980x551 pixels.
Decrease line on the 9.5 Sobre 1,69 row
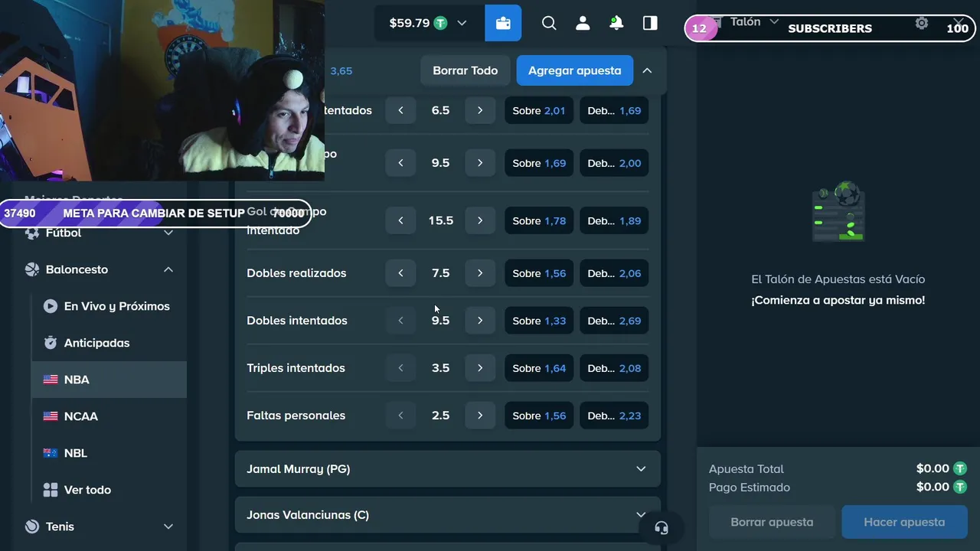click(x=400, y=163)
